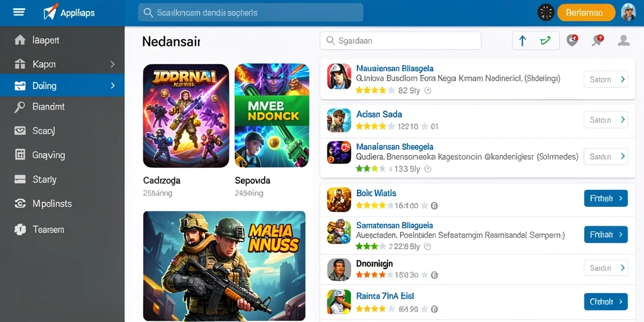This screenshot has width=644, height=322.
Task: Click the Samatensan Bliagueia title link
Action: [x=394, y=226]
